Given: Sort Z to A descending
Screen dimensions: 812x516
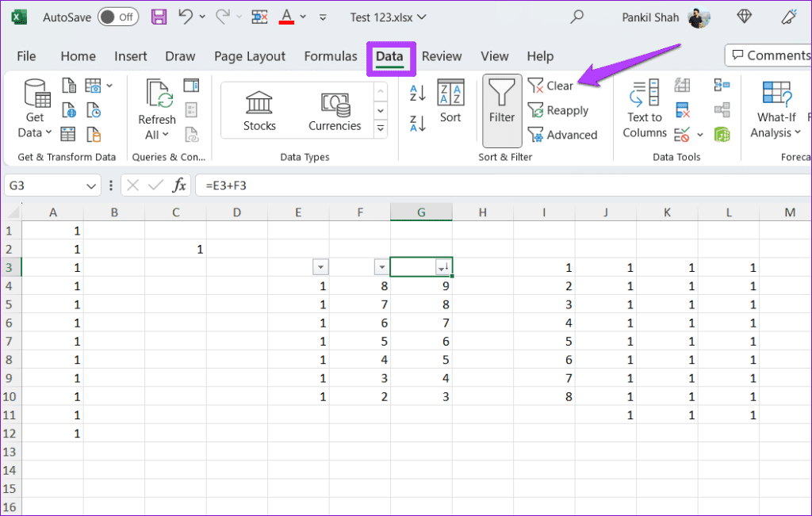Looking at the screenshot, I should [x=418, y=124].
